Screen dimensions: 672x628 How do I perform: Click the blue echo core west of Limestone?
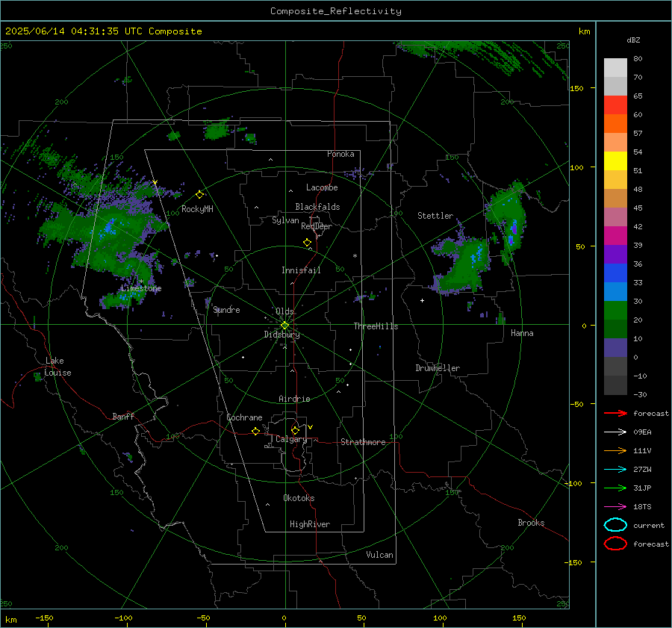110,226
